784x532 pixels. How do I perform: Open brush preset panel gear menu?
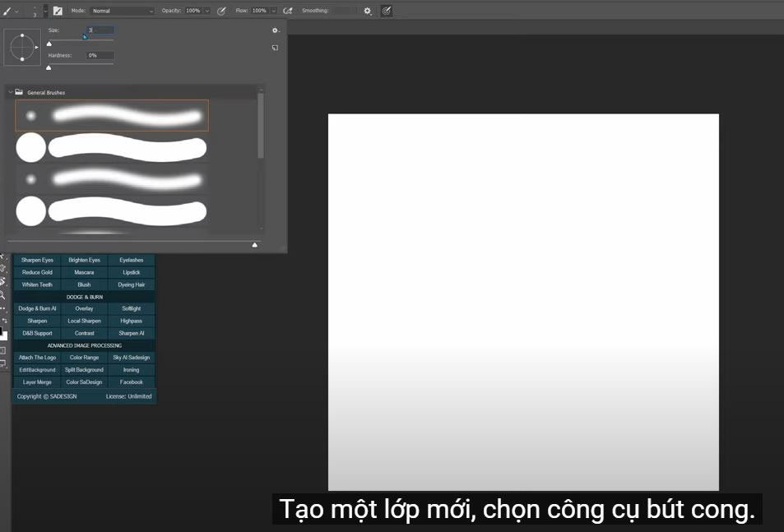click(276, 30)
